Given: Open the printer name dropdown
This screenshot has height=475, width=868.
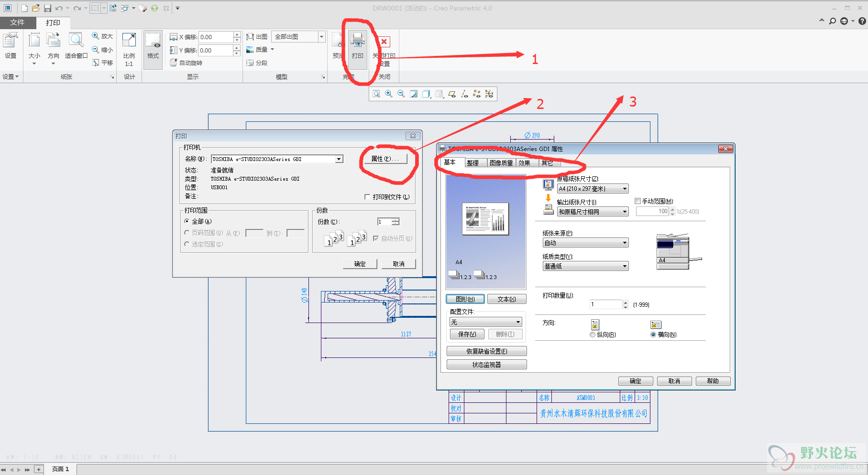Looking at the screenshot, I should (x=339, y=159).
